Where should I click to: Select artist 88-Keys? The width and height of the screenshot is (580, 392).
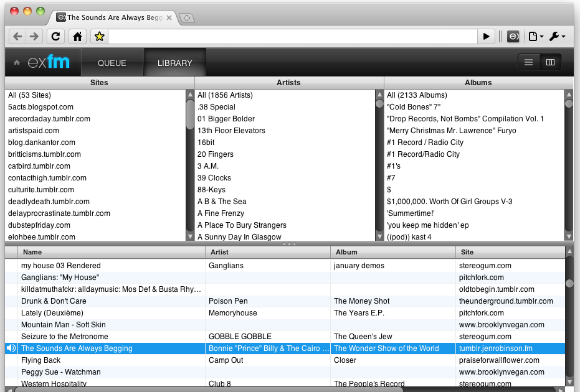point(285,190)
